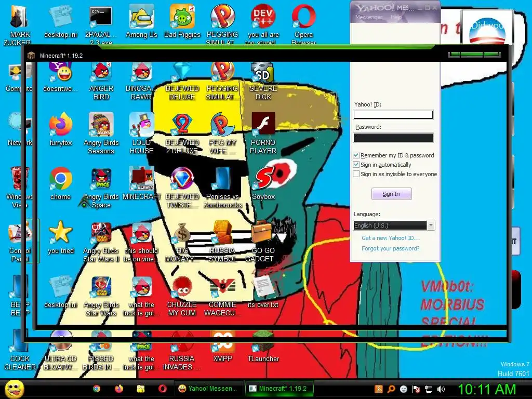Viewport: 532px width, 399px height.
Task: Follow the 'Get a new Yahoo! ID...' link
Action: [x=391, y=238]
